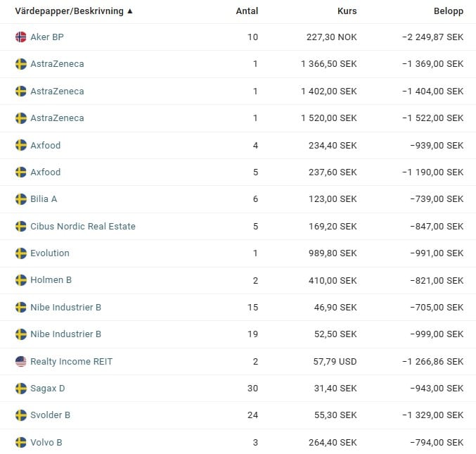Click the US flag icon beside Realty Income REIT
The image size is (476, 454).
tap(21, 361)
